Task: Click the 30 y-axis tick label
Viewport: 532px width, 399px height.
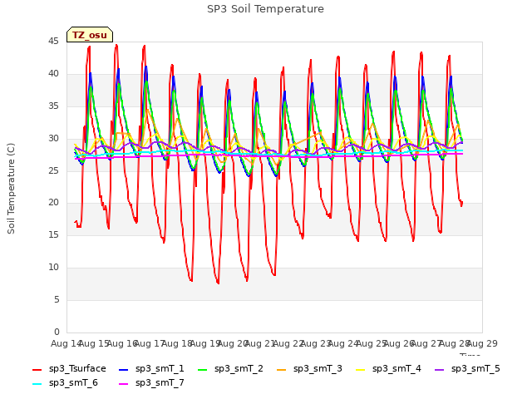Action: click(53, 139)
